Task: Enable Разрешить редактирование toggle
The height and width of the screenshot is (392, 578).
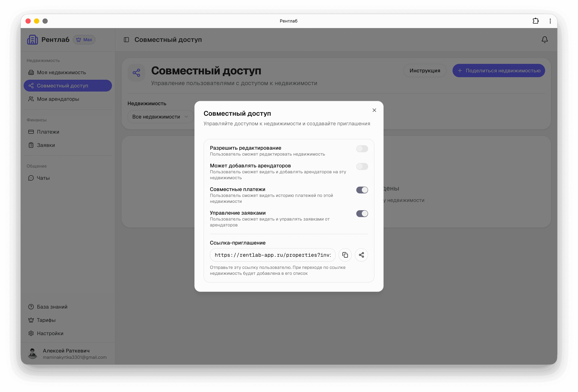Action: [362, 149]
